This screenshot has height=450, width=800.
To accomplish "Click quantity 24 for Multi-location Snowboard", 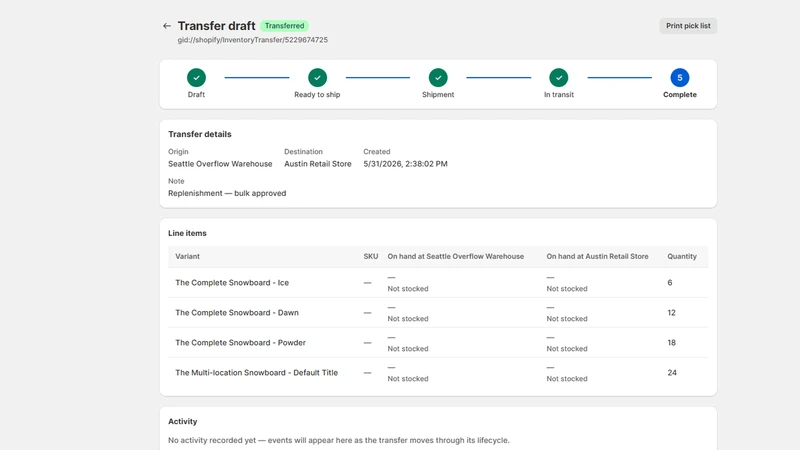I will 672,373.
